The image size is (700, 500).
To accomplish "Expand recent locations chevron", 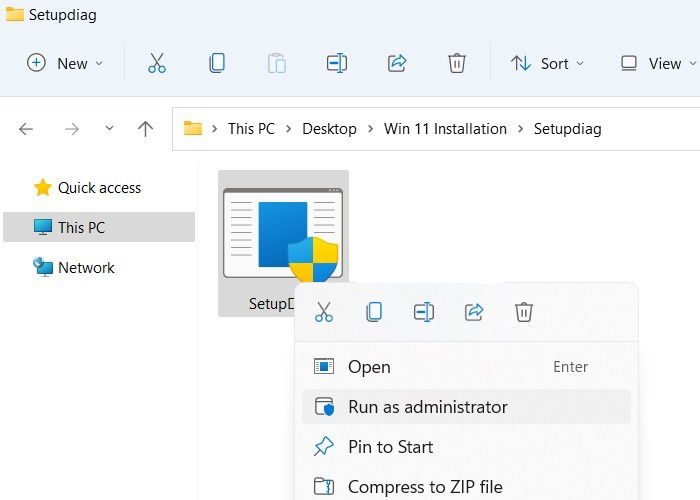I will pos(109,129).
